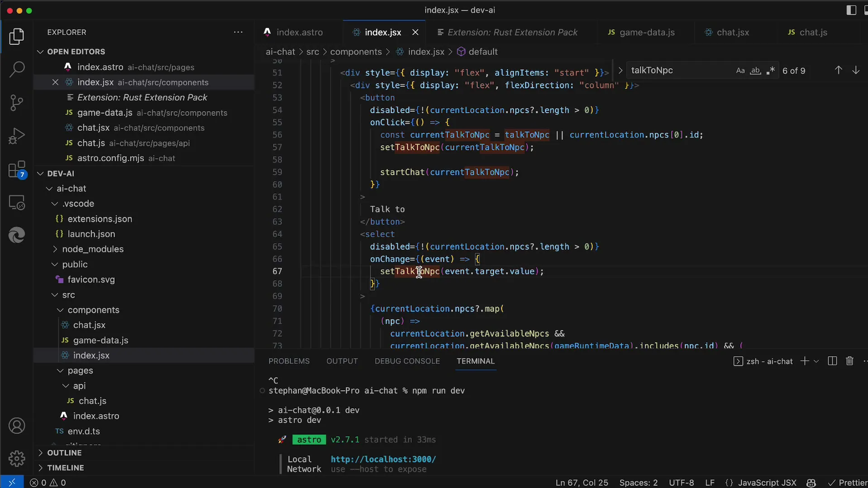This screenshot has height=488, width=868.
Task: Kill terminal with trash icon
Action: pyautogui.click(x=849, y=361)
